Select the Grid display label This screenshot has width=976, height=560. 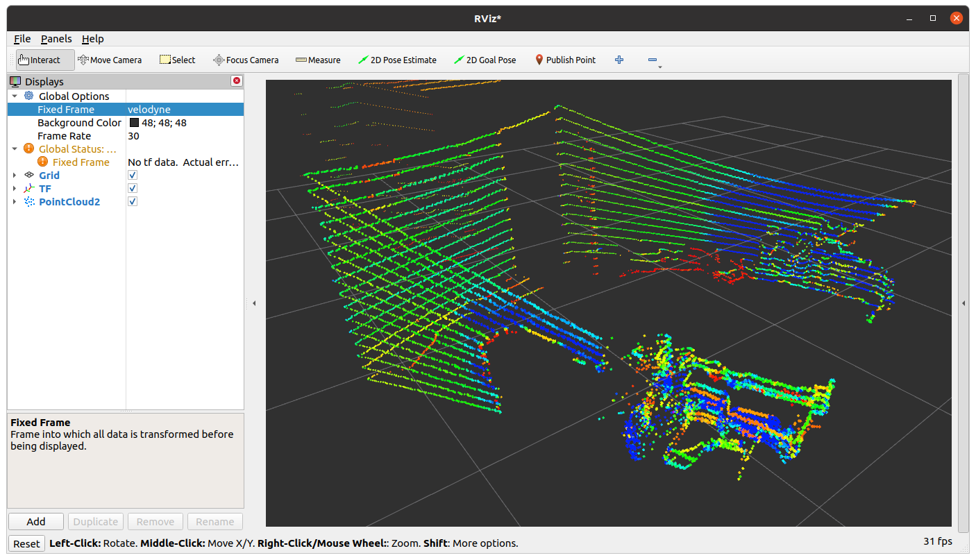click(49, 175)
